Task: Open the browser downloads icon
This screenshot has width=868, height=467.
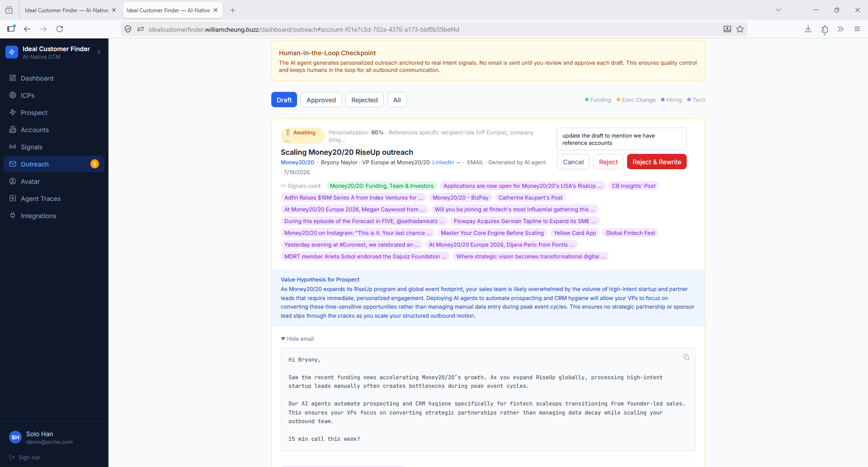Action: [x=808, y=29]
